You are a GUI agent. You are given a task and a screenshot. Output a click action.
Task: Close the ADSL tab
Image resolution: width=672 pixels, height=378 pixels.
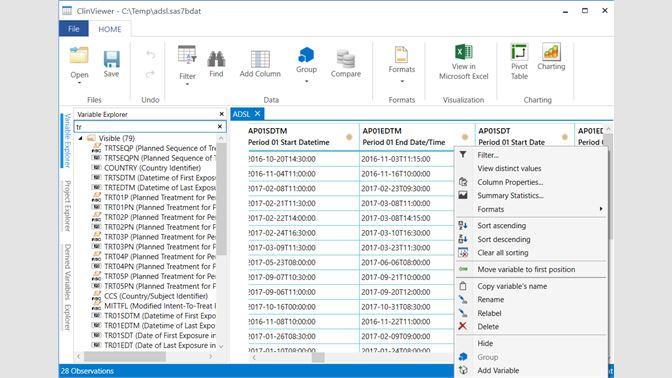click(257, 114)
